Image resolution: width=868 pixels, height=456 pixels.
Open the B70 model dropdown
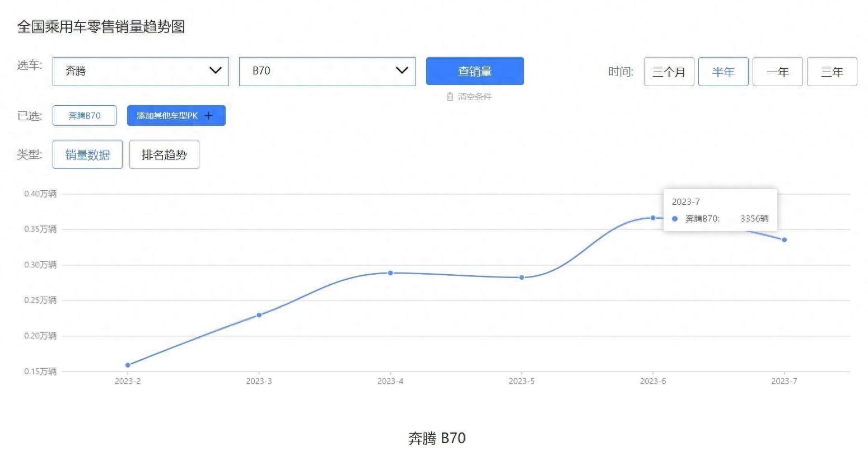click(x=327, y=71)
